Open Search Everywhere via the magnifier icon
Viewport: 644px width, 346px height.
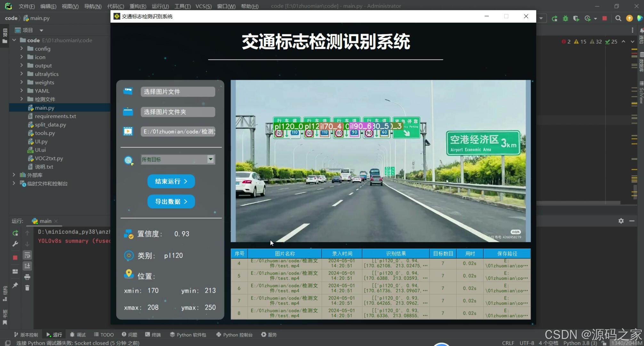pyautogui.click(x=618, y=19)
